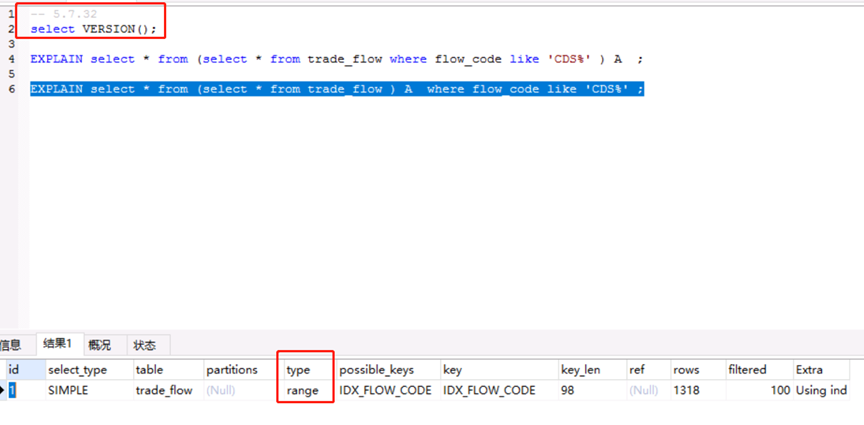Select the SIMPLE cell in select_type

pyautogui.click(x=89, y=390)
